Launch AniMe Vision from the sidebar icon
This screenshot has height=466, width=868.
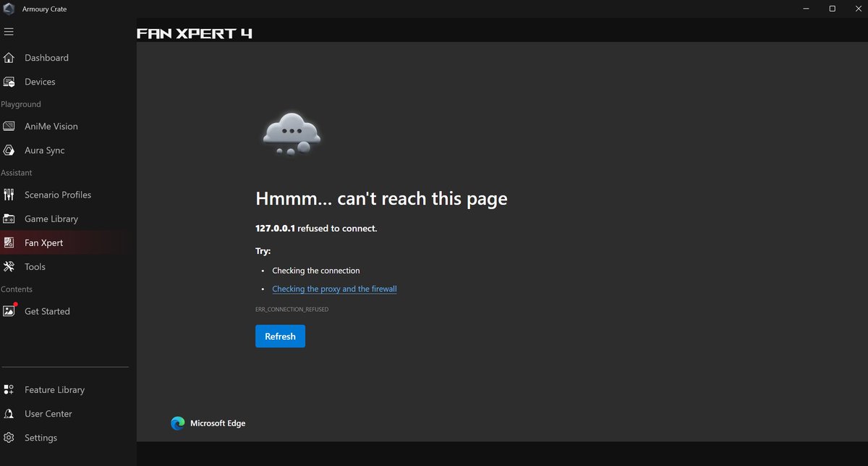click(9, 126)
